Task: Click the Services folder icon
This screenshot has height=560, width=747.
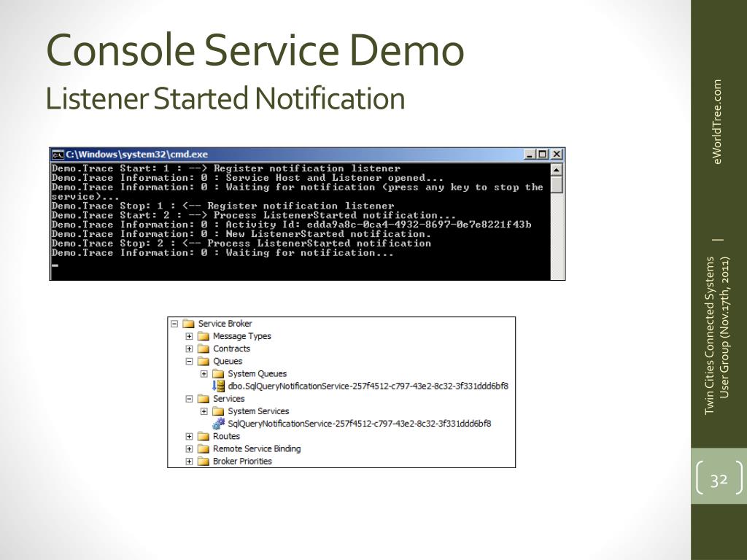Action: click(x=204, y=399)
